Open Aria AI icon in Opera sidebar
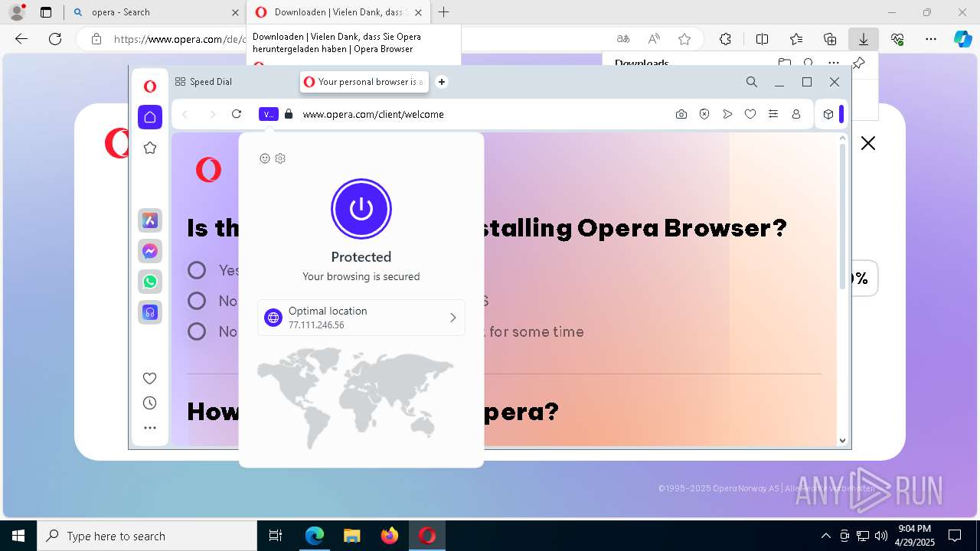Viewport: 980px width, 551px height. click(150, 220)
